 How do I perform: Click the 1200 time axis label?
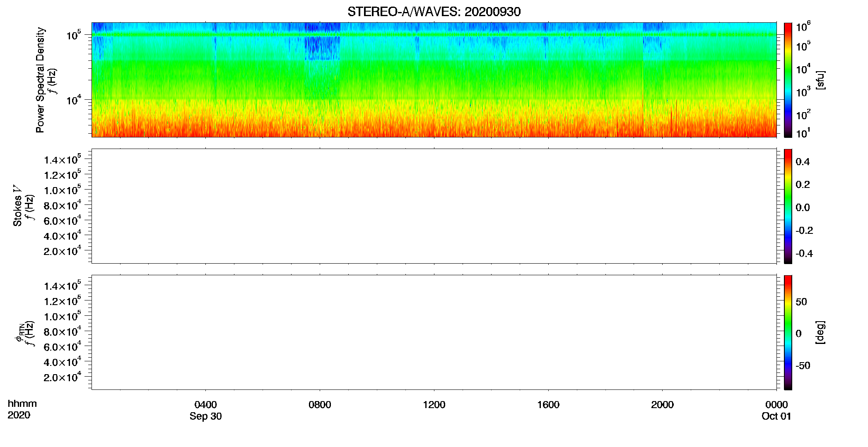pyautogui.click(x=434, y=404)
